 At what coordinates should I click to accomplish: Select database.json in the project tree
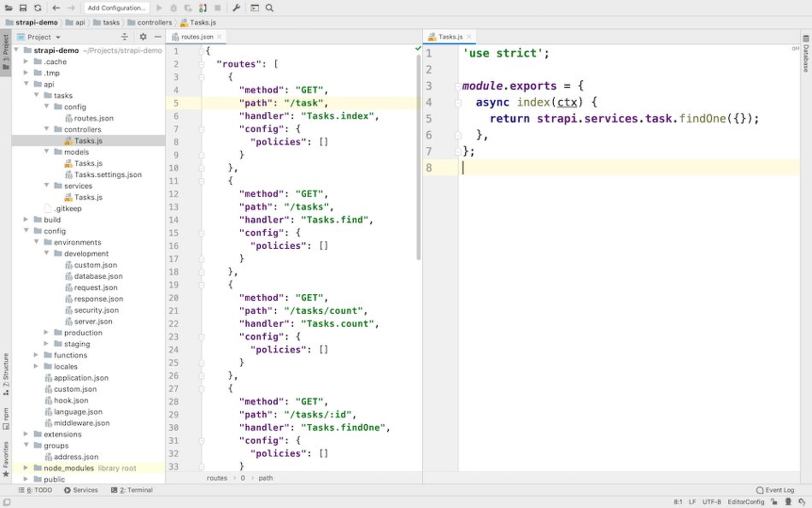click(97, 276)
